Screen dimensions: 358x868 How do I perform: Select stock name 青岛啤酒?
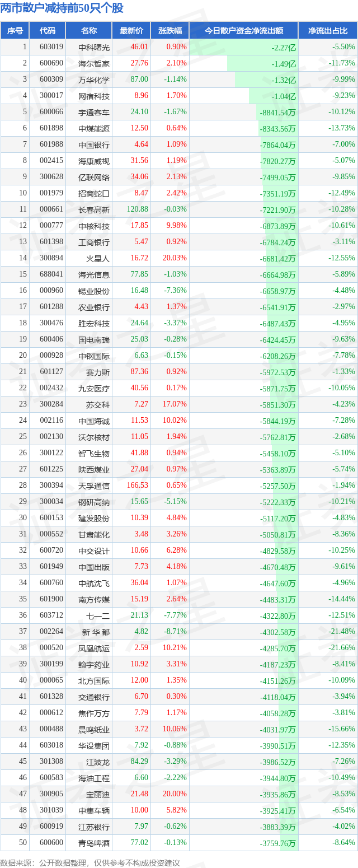coord(94,843)
